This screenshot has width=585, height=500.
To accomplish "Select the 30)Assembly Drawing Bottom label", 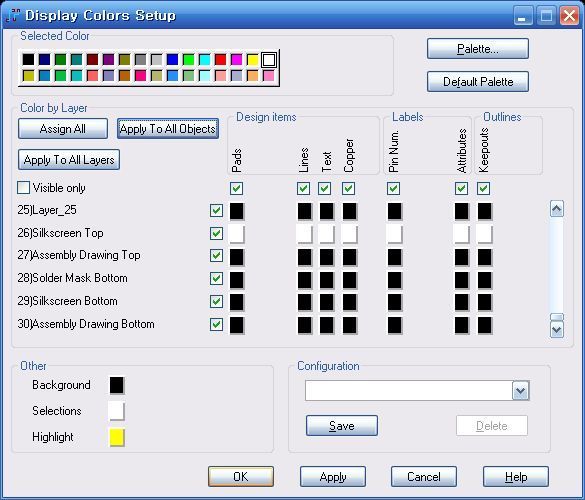I will point(86,324).
